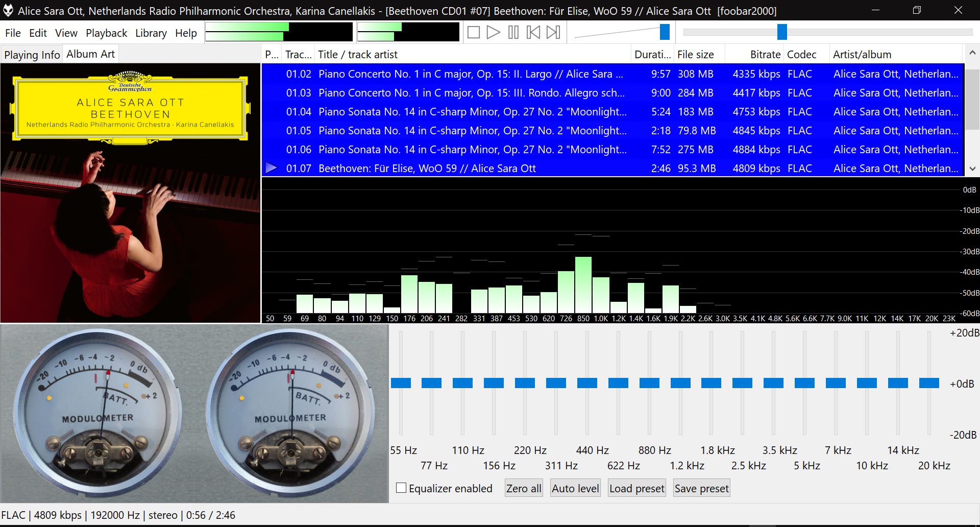Viewport: 980px width, 527px height.
Task: Pause the current track
Action: (513, 33)
